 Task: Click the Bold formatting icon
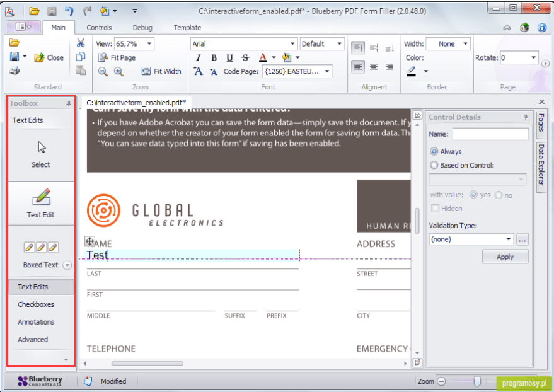214,58
